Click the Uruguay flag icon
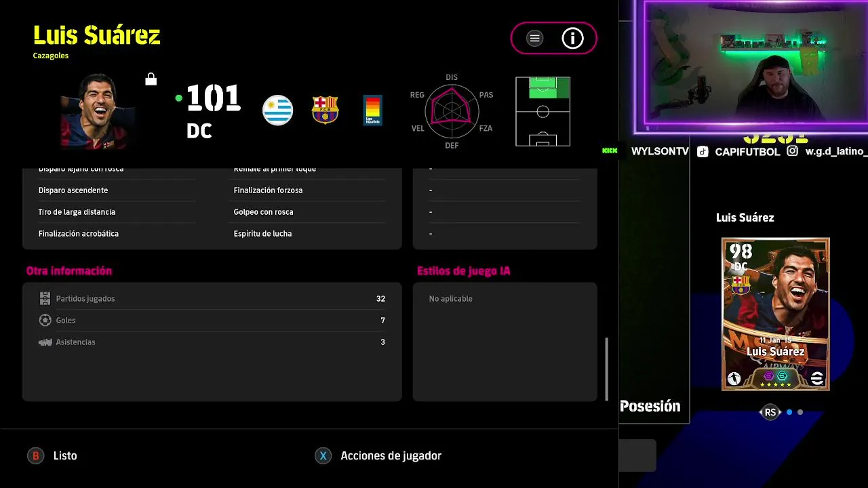Image resolution: width=868 pixels, height=488 pixels. coord(277,110)
